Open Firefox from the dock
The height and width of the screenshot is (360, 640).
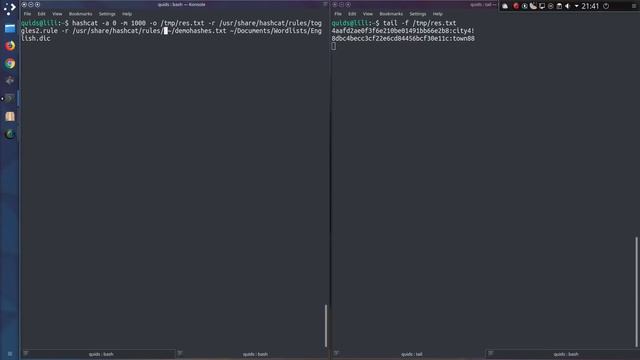point(10,45)
